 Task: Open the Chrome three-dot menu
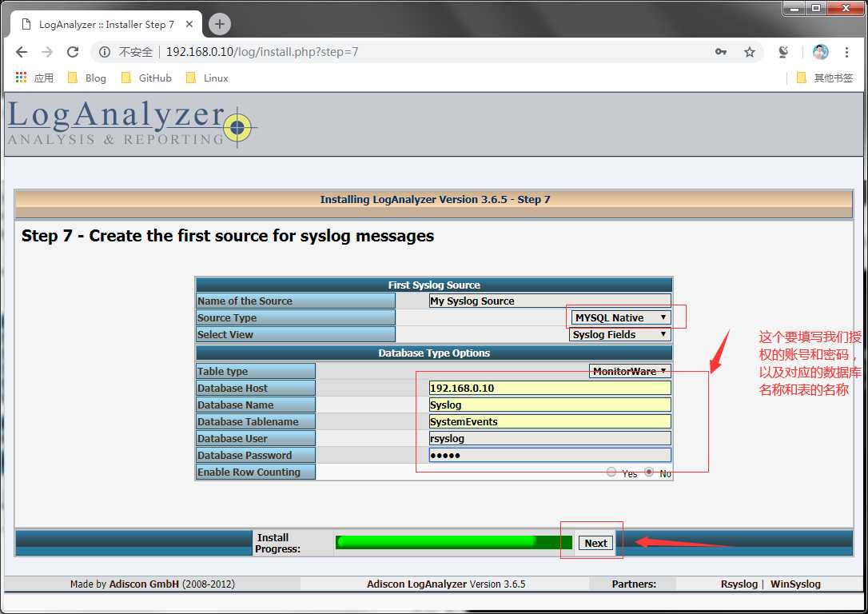point(846,52)
